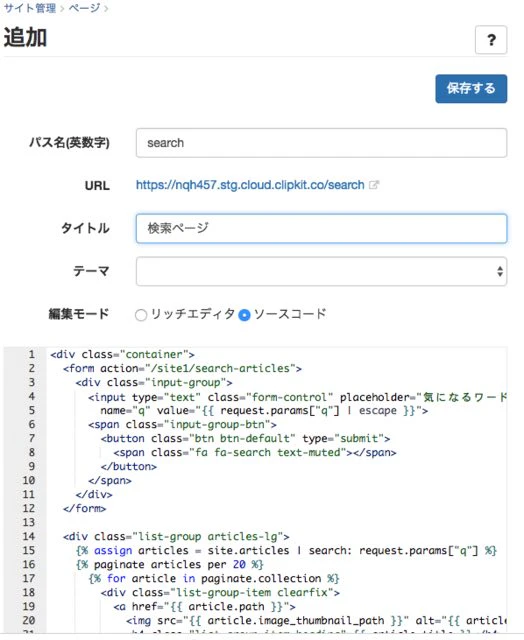Select the ソースコード radio button
524x640 pixels.
[x=244, y=315]
